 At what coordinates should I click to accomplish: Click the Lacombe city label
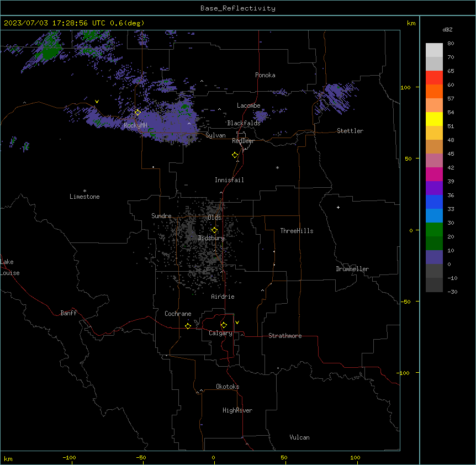point(248,105)
